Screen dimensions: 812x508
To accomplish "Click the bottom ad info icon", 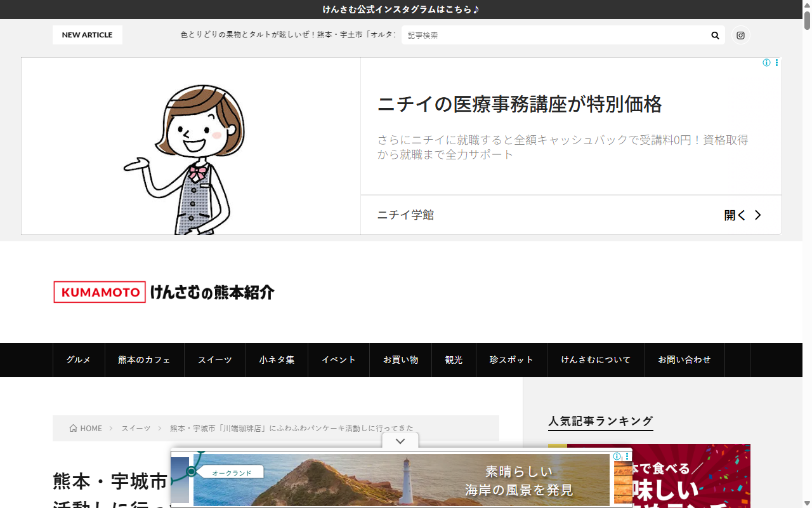I will tap(617, 456).
